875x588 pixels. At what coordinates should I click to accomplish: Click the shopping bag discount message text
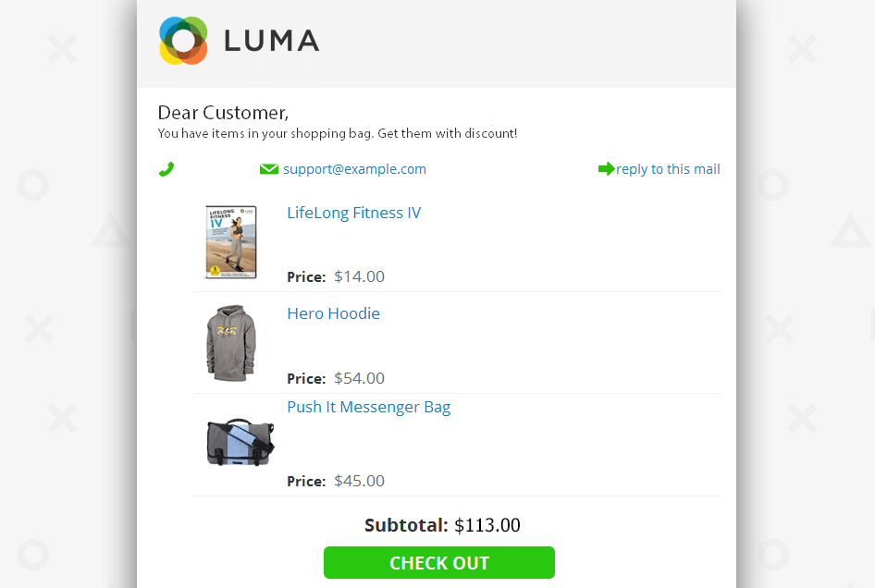(x=338, y=133)
